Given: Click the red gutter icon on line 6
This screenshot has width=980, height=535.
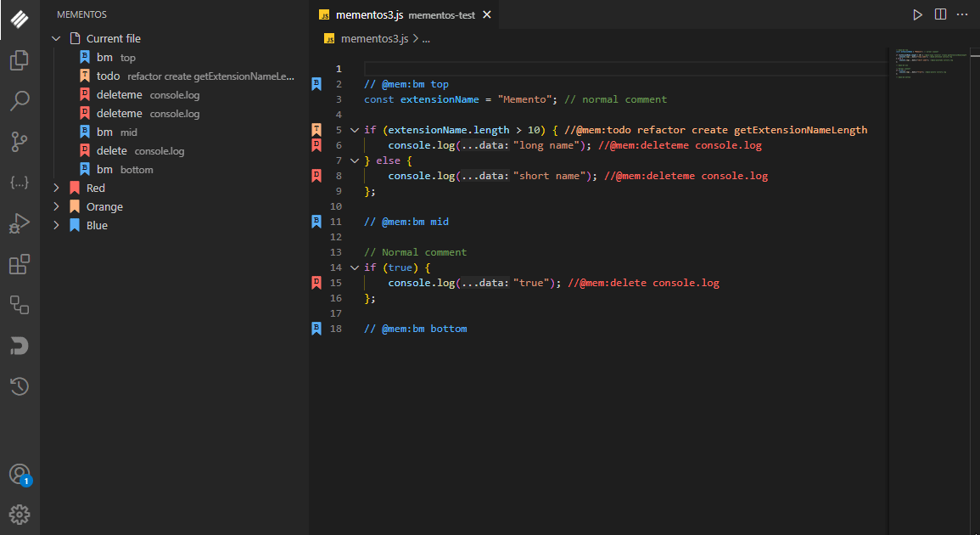Looking at the screenshot, I should (x=316, y=145).
